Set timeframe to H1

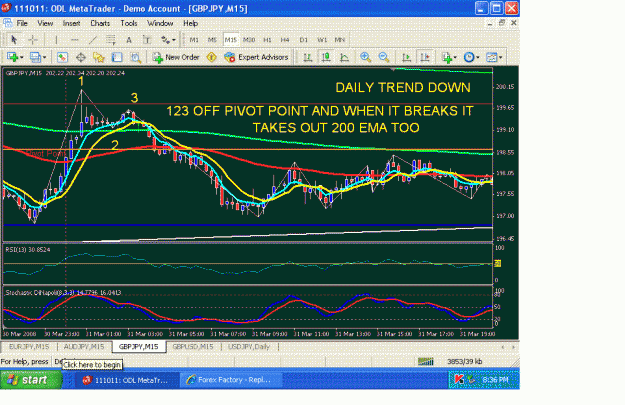point(267,40)
